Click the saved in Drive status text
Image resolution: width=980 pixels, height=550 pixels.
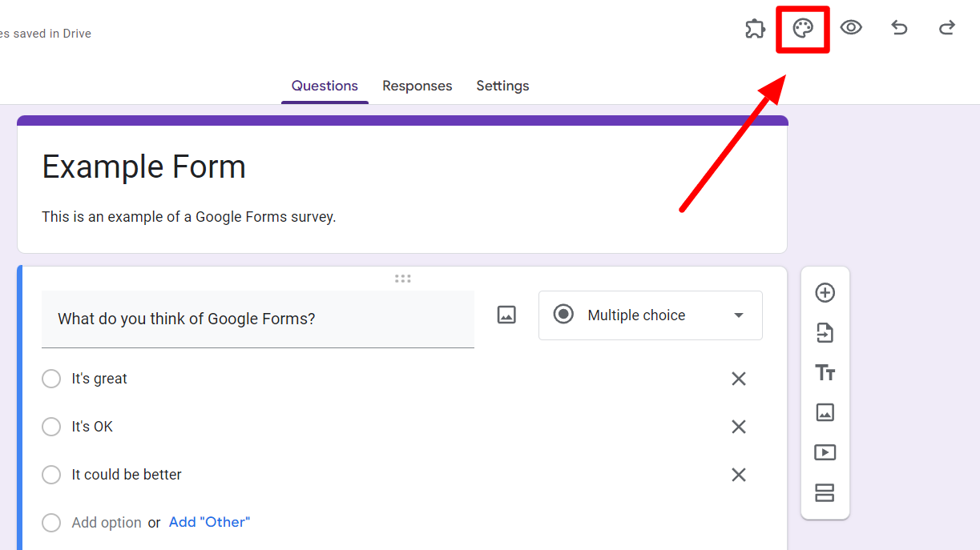tap(46, 34)
